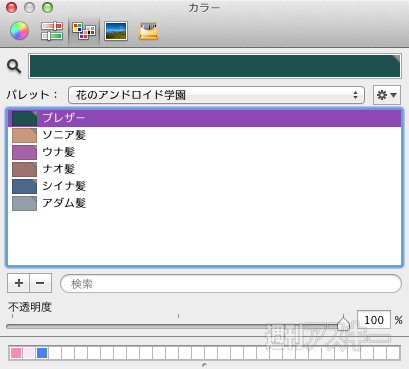Click the ナオ髪 brown swatch
The width and height of the screenshot is (409, 369).
coord(24,169)
